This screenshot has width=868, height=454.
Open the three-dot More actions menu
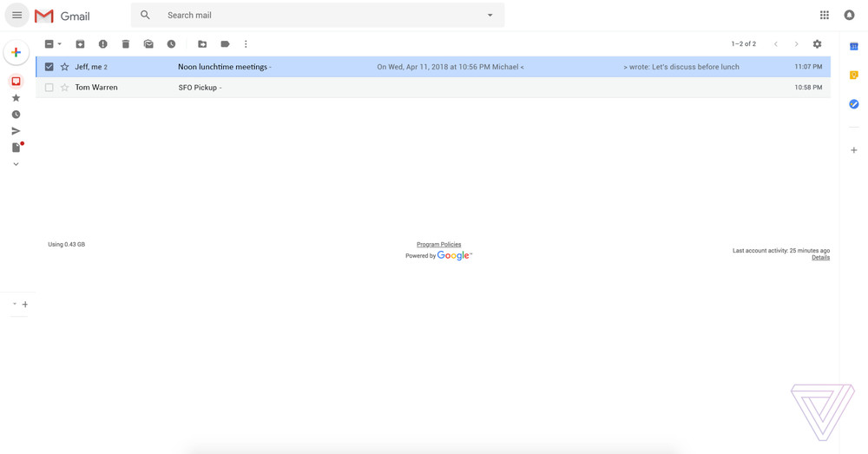[x=246, y=44]
